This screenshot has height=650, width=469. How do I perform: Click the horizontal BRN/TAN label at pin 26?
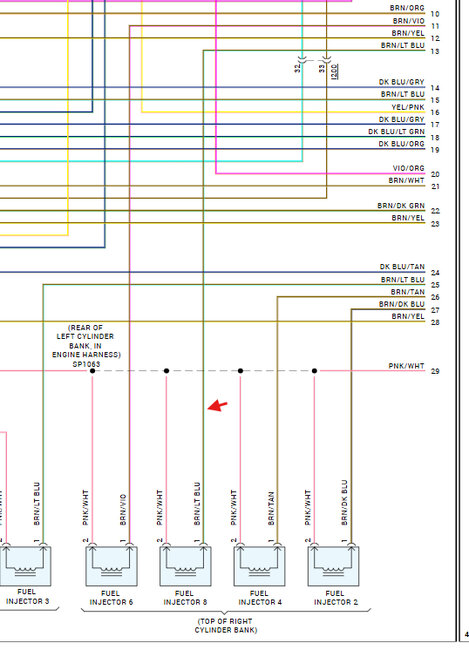point(408,292)
